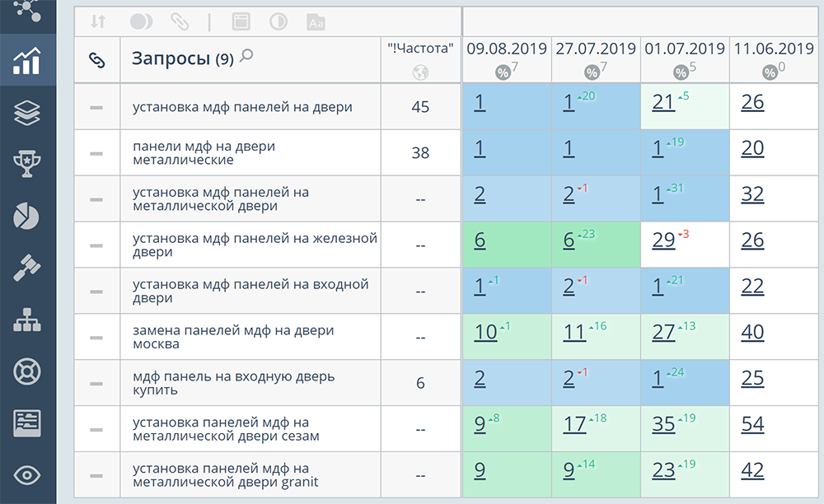824x504 pixels.
Task: Click the lifebuoy support icon
Action: tap(29, 371)
